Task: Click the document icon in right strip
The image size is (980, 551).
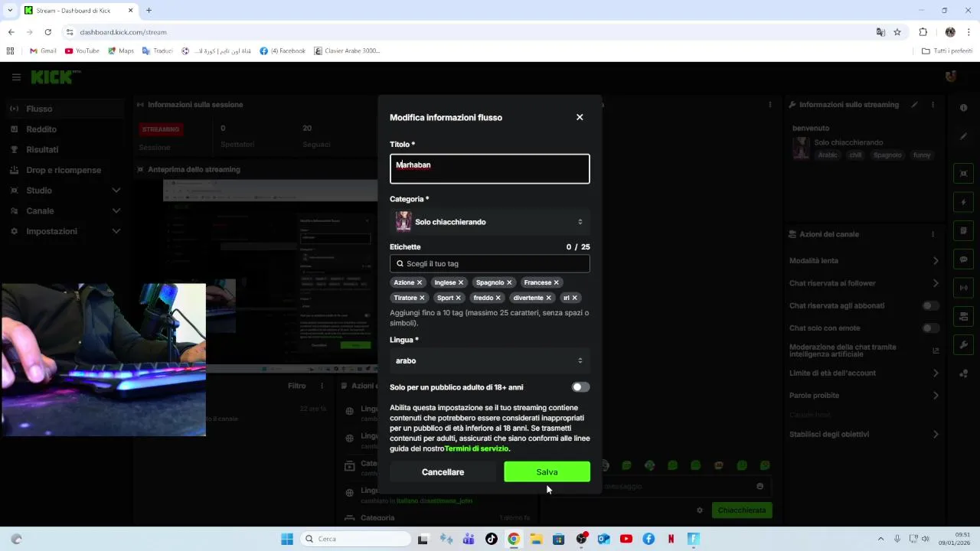Action: coord(963,230)
